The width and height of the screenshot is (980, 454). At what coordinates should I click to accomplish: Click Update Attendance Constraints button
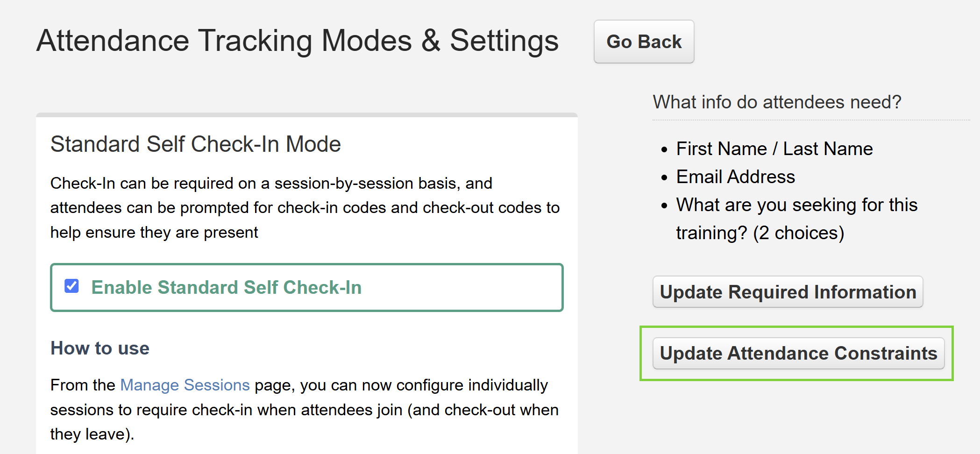click(798, 353)
